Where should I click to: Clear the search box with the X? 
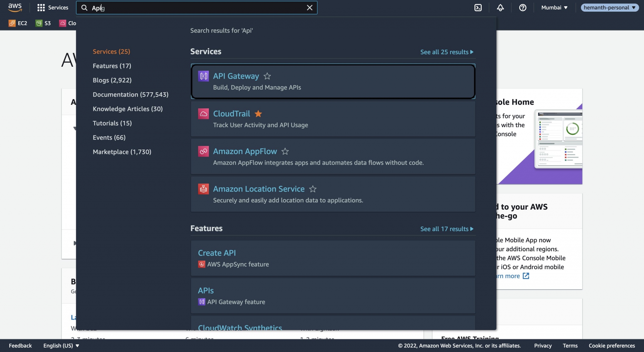pos(309,8)
